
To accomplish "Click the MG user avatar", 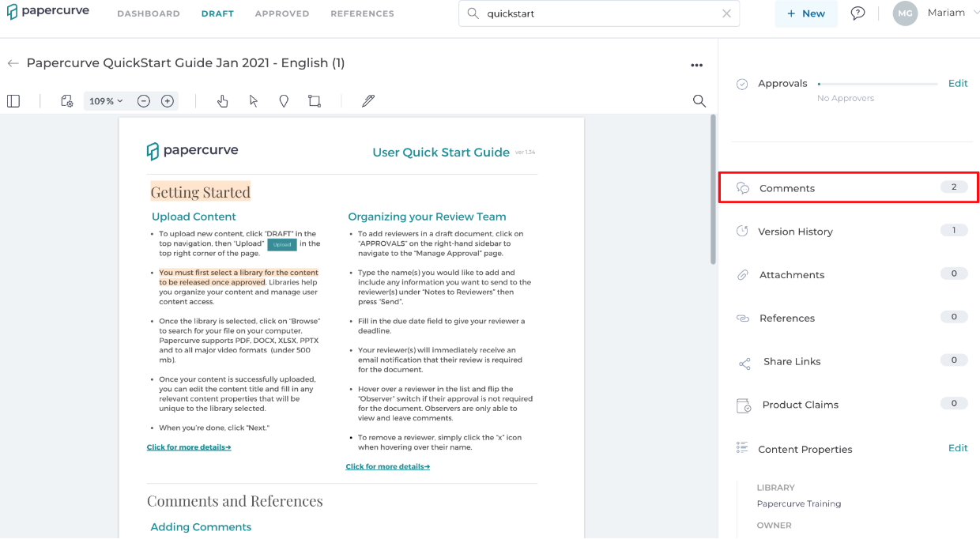I will click(906, 13).
